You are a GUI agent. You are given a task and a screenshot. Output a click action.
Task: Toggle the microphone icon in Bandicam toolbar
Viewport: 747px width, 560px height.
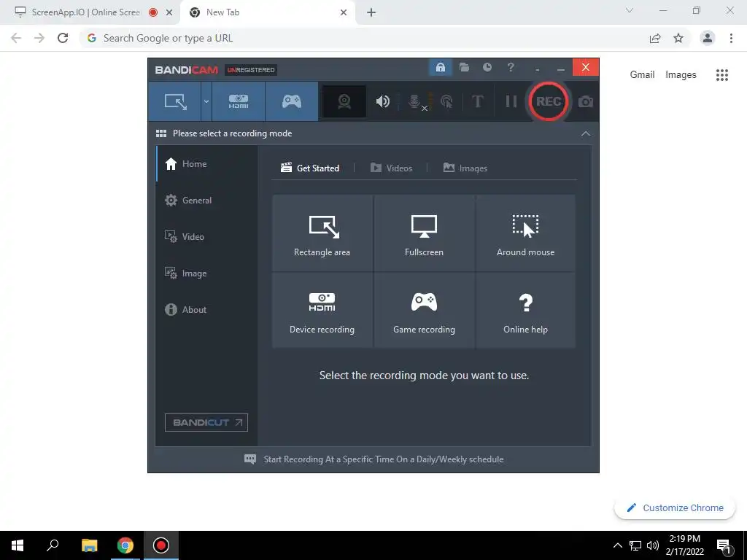(415, 101)
